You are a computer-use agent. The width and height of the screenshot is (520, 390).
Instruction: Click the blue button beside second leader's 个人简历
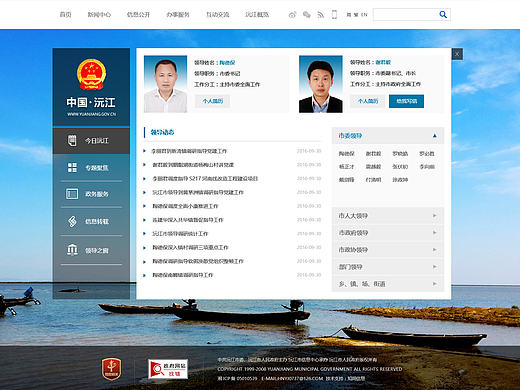(406, 101)
